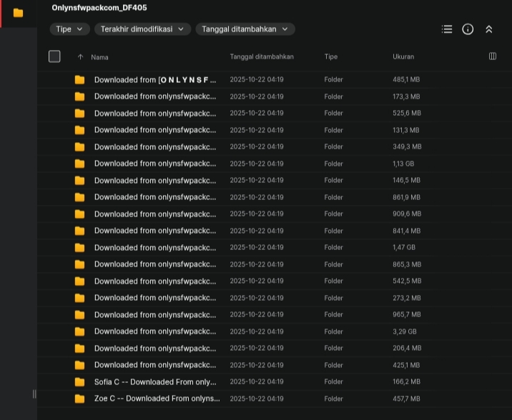Viewport: 512px width, 420px height.
Task: Sort by the Nama column header
Action: (x=100, y=57)
